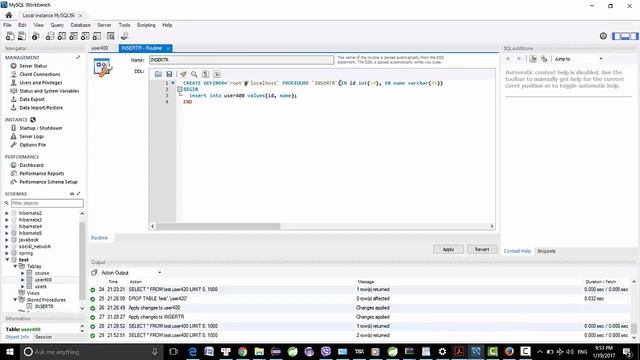This screenshot has height=360, width=640.
Task: Collapse the Tables node
Action: 16,266
